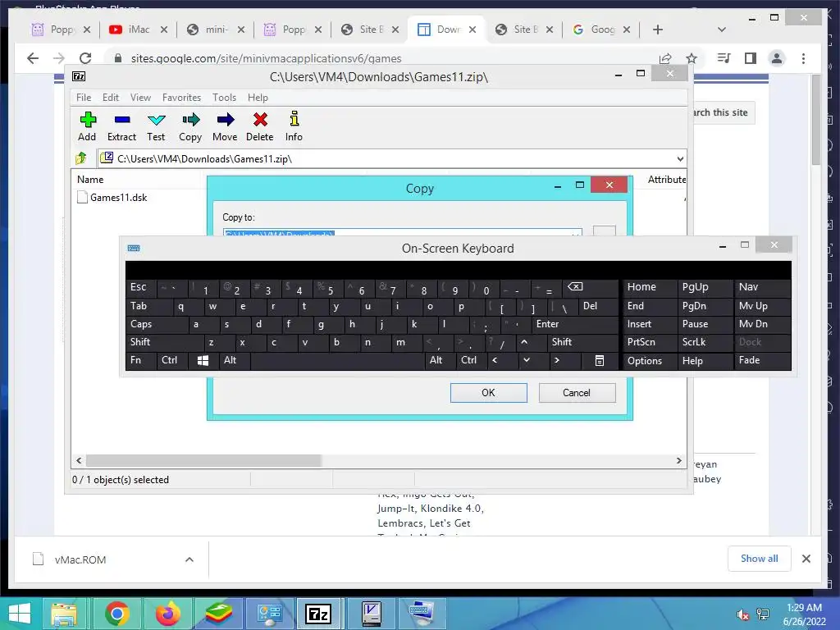Expand vMac.ROM download options arrow
Image resolution: width=840 pixels, height=630 pixels.
tap(189, 559)
